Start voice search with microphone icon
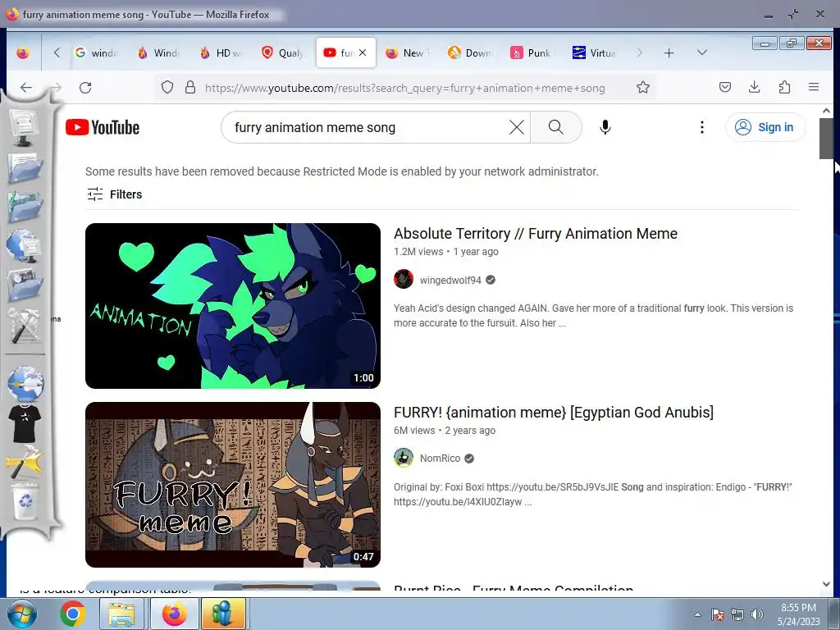Screen dimensions: 840x630 click(x=605, y=127)
